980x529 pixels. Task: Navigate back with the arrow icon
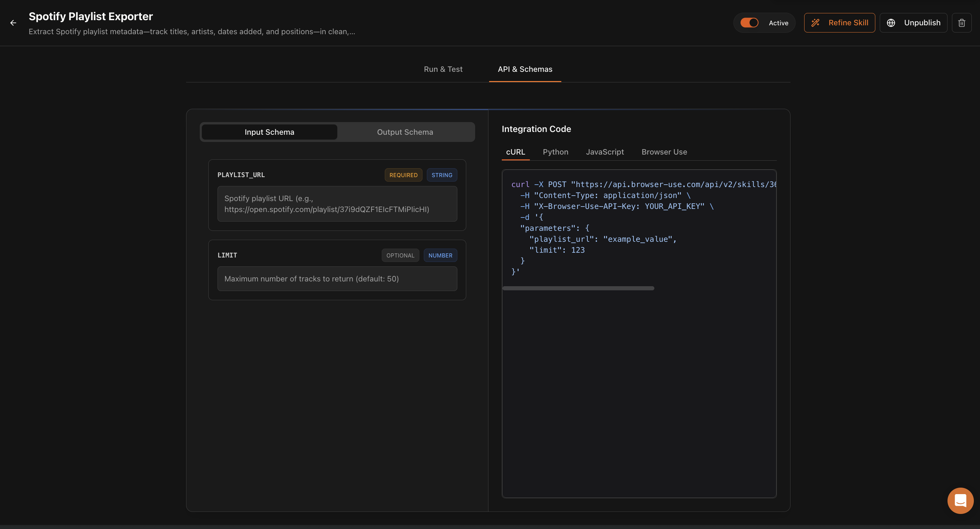pos(14,23)
